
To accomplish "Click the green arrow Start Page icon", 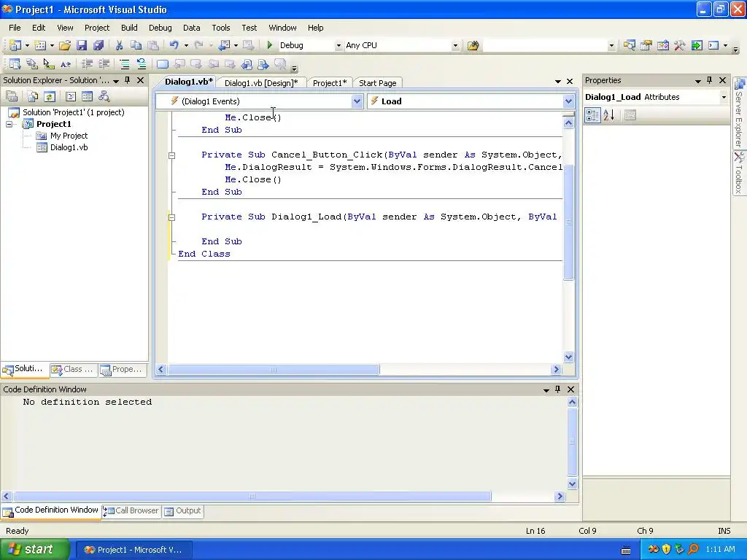I will point(697,45).
